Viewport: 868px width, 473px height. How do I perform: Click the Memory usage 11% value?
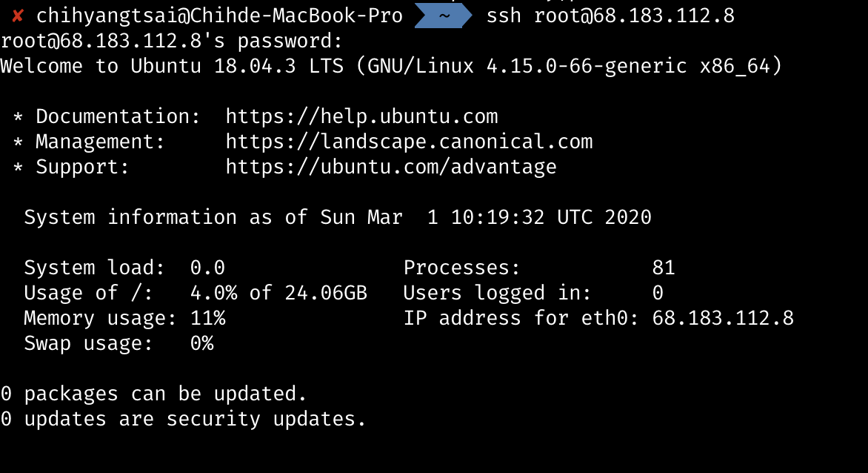[207, 318]
